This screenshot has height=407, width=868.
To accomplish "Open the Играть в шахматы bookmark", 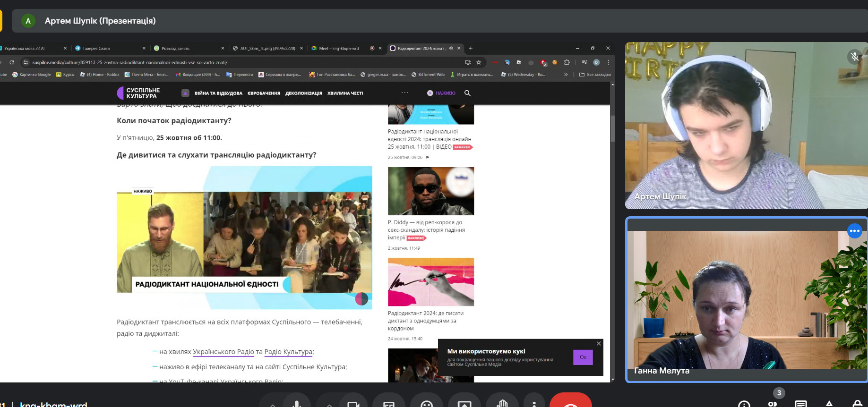I will [472, 75].
